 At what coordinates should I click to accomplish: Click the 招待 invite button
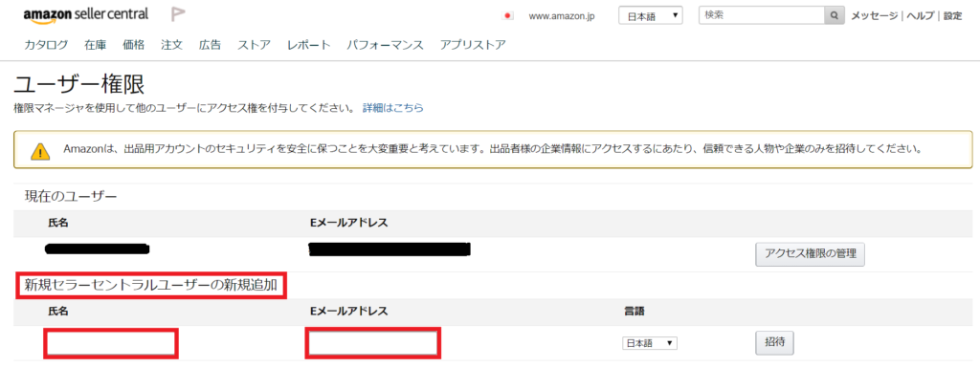pyautogui.click(x=775, y=342)
